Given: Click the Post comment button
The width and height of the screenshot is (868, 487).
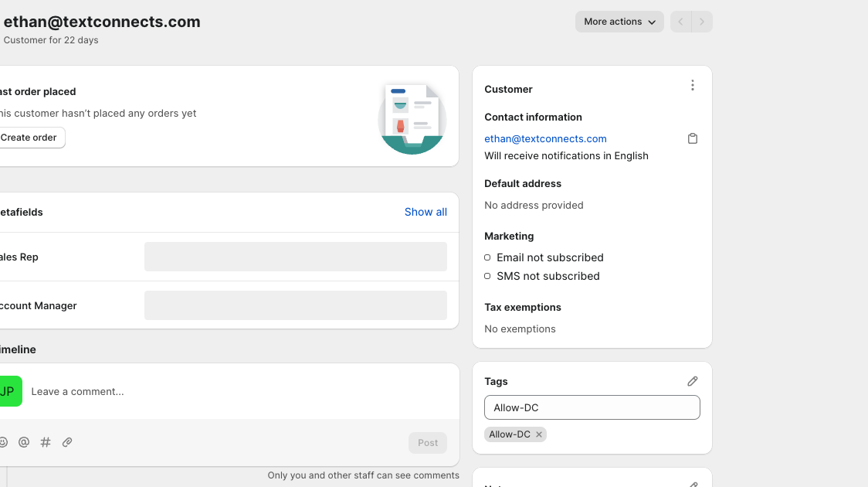Looking at the screenshot, I should 428,443.
